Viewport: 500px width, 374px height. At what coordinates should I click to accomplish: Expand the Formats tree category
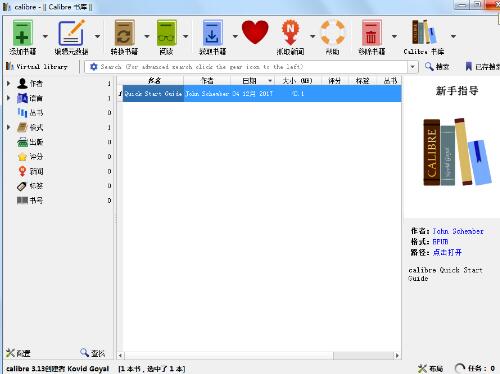click(9, 127)
